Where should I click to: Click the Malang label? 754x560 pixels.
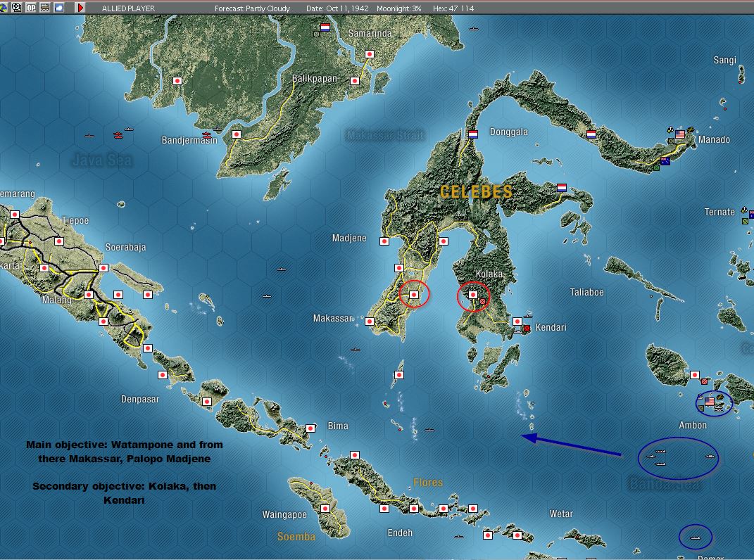click(x=57, y=300)
